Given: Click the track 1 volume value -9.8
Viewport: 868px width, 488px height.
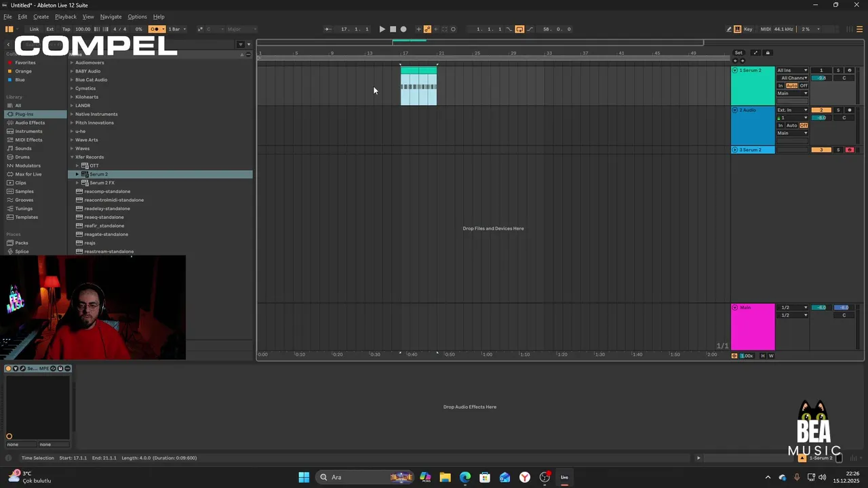Looking at the screenshot, I should [821, 78].
